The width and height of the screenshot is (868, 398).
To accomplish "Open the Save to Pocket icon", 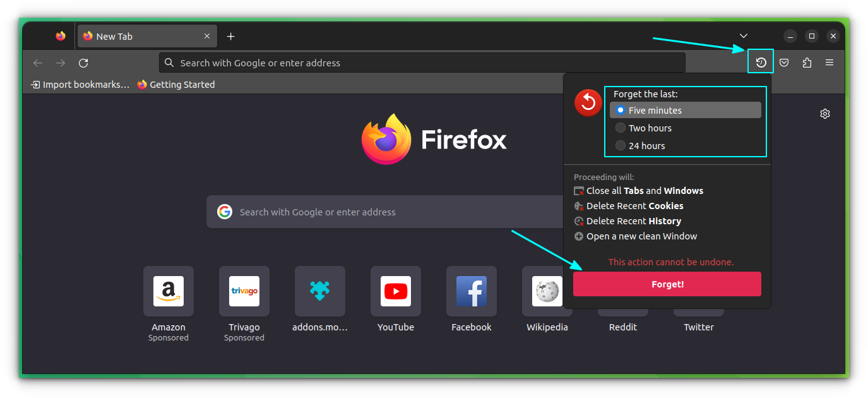I will (784, 63).
